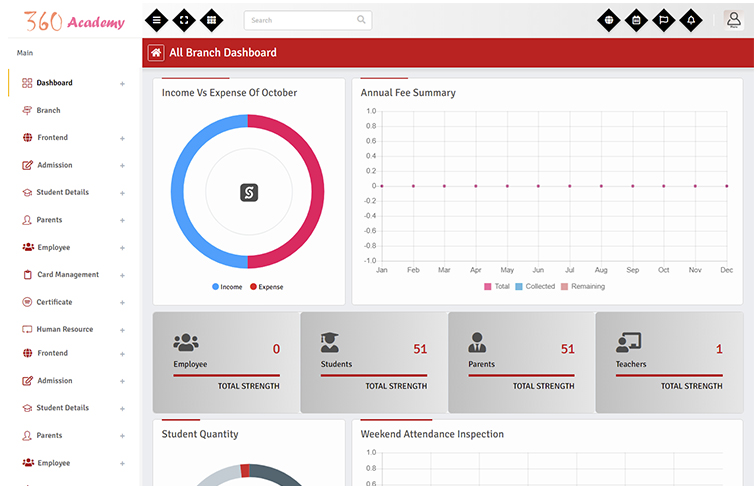Click the S icon in donut chart center
756x486 pixels.
249,193
